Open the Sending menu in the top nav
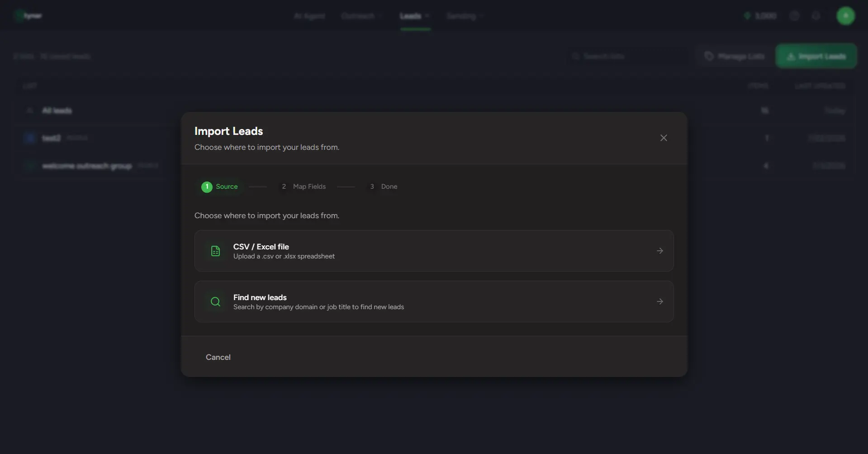The width and height of the screenshot is (868, 454). coord(465,16)
